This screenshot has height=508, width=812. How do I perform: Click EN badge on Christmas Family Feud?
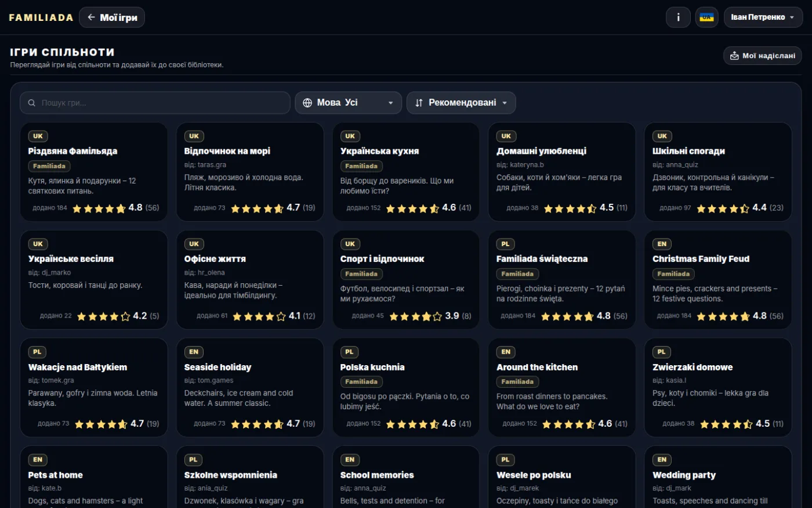(662, 244)
